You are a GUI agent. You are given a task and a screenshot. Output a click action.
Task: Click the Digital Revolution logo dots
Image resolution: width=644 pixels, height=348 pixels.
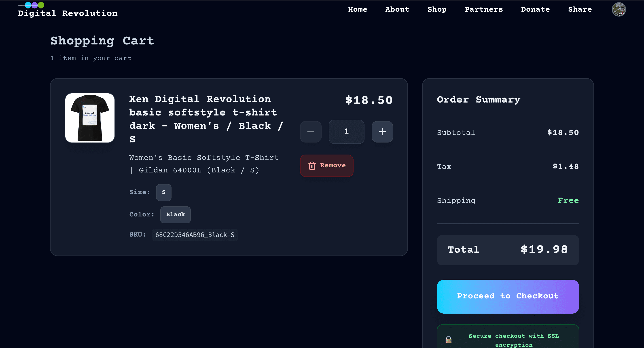(x=34, y=5)
